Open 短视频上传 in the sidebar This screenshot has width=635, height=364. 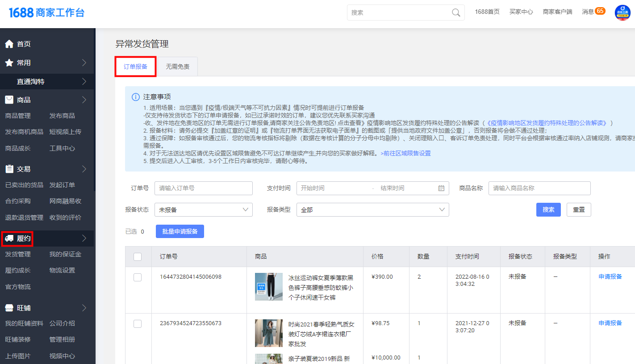click(x=65, y=132)
